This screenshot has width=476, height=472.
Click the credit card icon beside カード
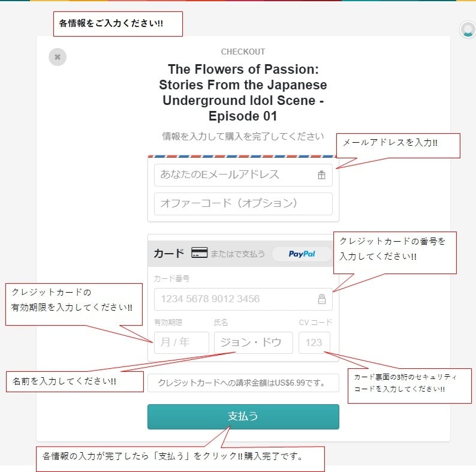click(199, 252)
